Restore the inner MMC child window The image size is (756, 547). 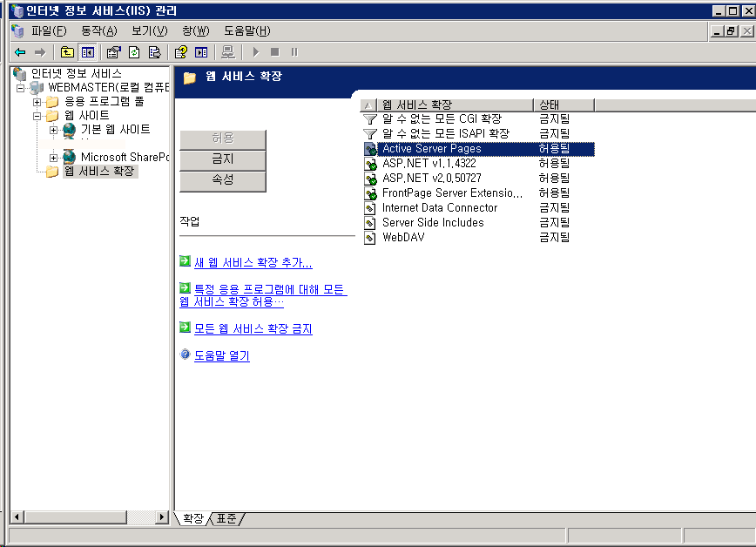coord(732,31)
